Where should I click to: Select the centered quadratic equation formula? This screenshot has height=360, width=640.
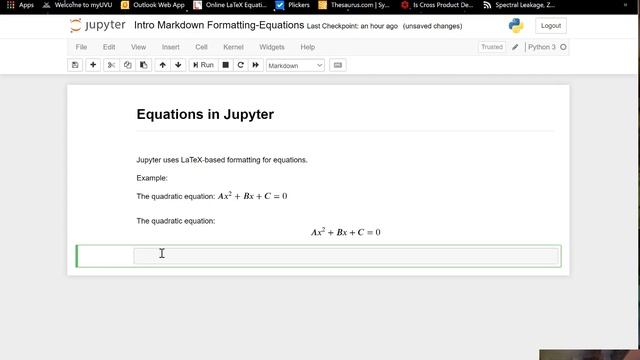click(x=346, y=232)
